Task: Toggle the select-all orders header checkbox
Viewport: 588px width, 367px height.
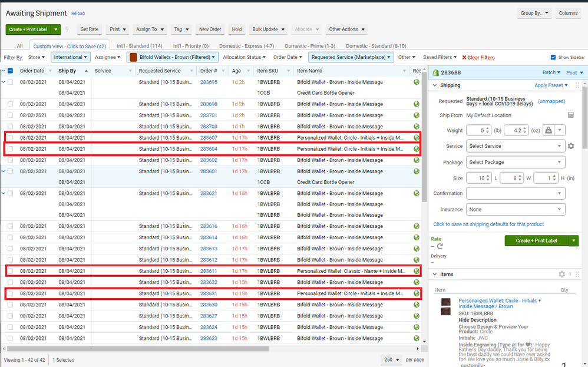Action: coord(10,71)
